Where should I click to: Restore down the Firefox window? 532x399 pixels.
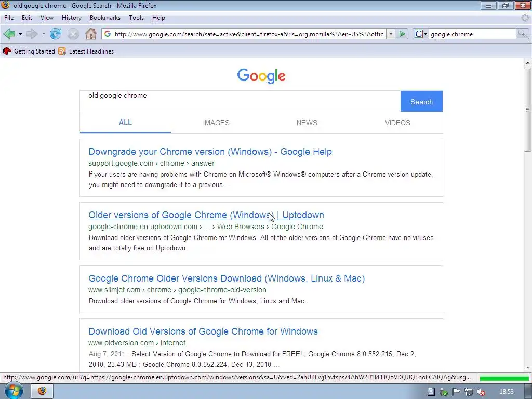click(x=505, y=5)
